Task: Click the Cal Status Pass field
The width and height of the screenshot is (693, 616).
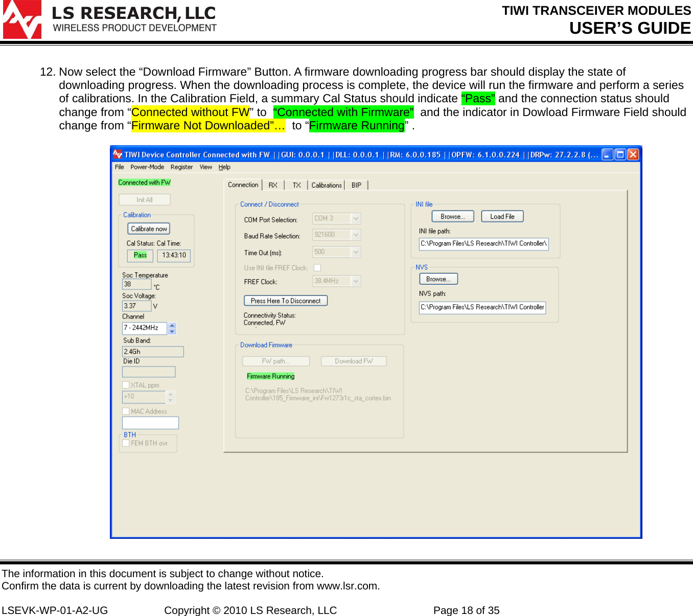Action: [x=140, y=256]
